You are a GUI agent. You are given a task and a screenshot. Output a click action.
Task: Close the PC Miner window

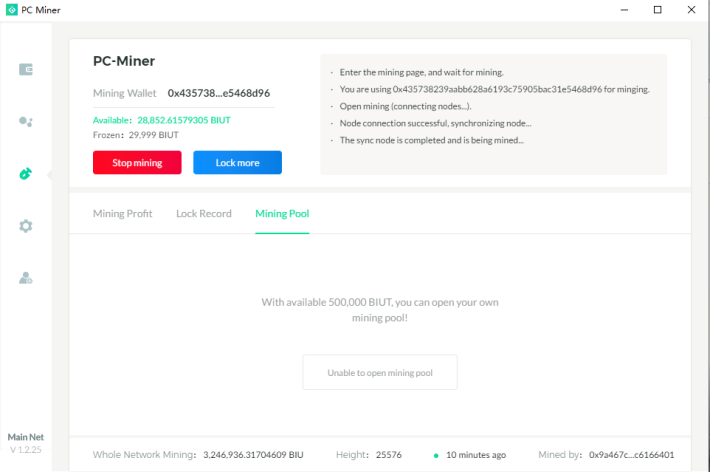(691, 10)
